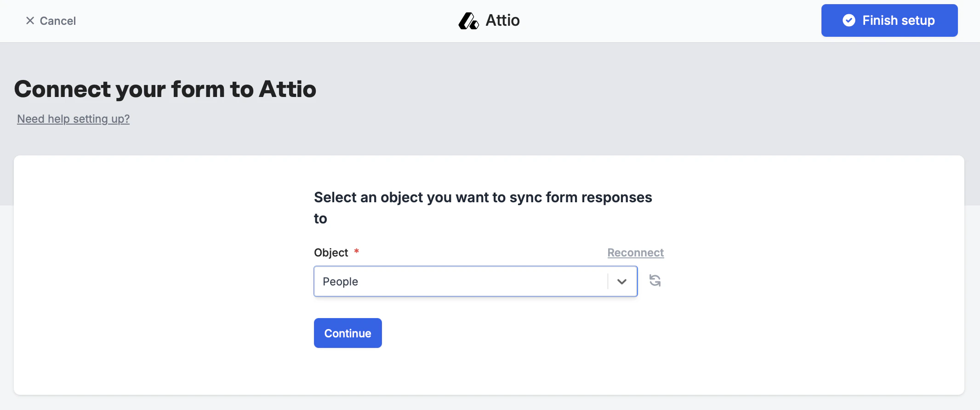The image size is (980, 410).
Task: Hit the cancel cross icon top left
Action: pyautogui.click(x=29, y=20)
